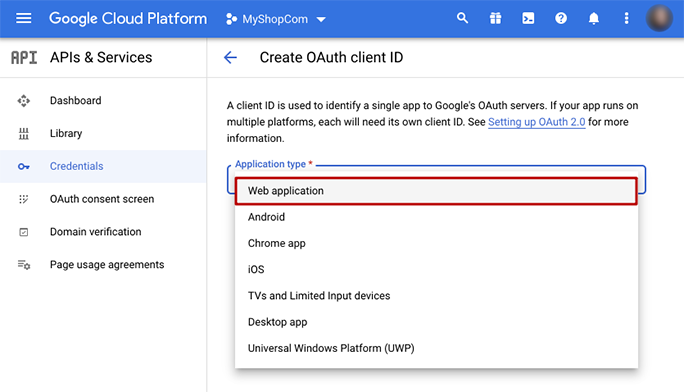Screen dimensions: 684x392
Task: Choose Chrome app application type
Action: tap(436, 243)
